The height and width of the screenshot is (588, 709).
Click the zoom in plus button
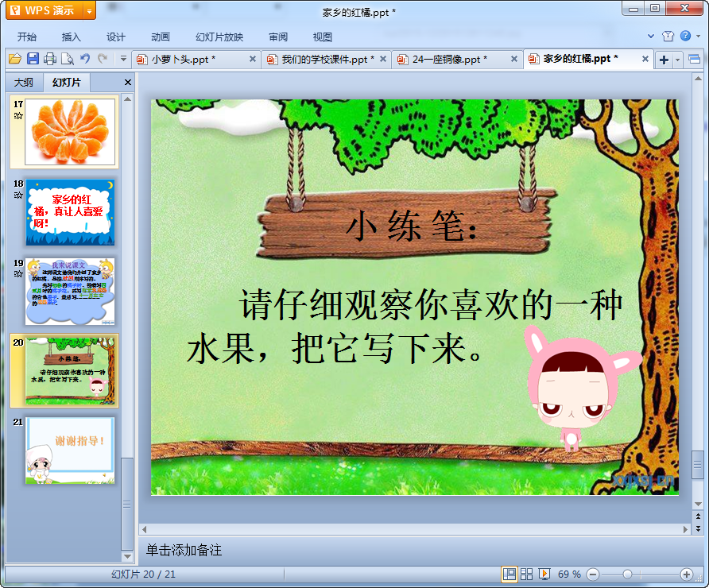(x=686, y=574)
